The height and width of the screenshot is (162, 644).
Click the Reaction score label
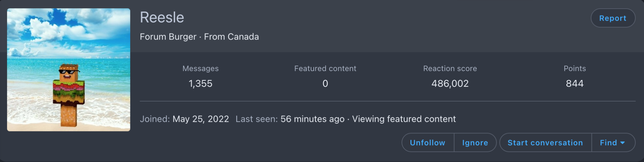tap(450, 68)
